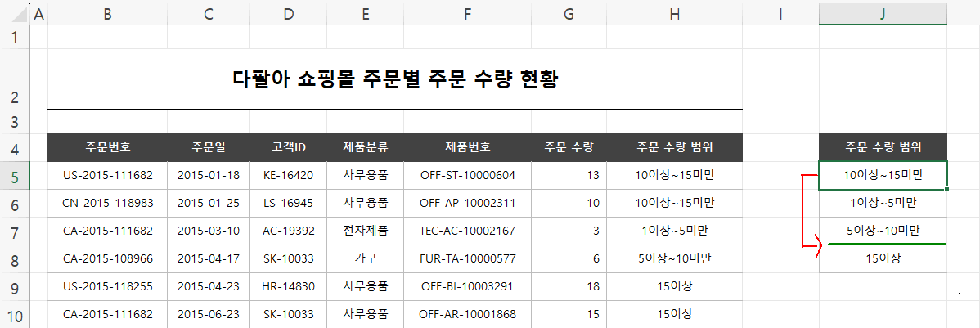Select column E header

pos(365,15)
